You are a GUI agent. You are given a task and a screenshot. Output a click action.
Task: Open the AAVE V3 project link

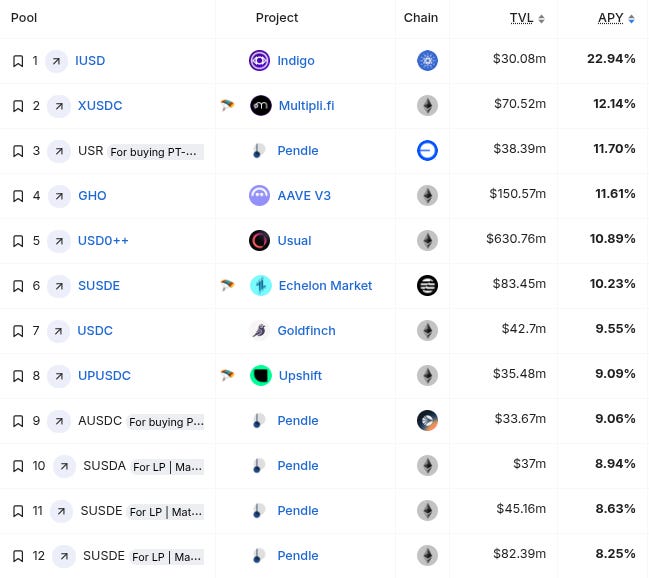click(304, 196)
